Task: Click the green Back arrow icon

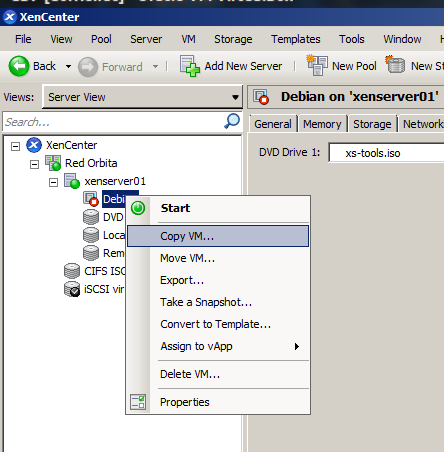Action: (19, 66)
